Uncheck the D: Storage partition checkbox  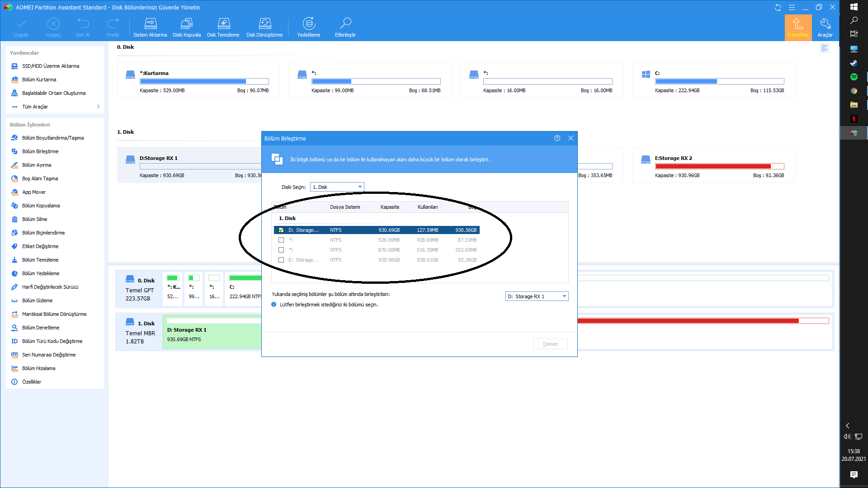(x=281, y=230)
